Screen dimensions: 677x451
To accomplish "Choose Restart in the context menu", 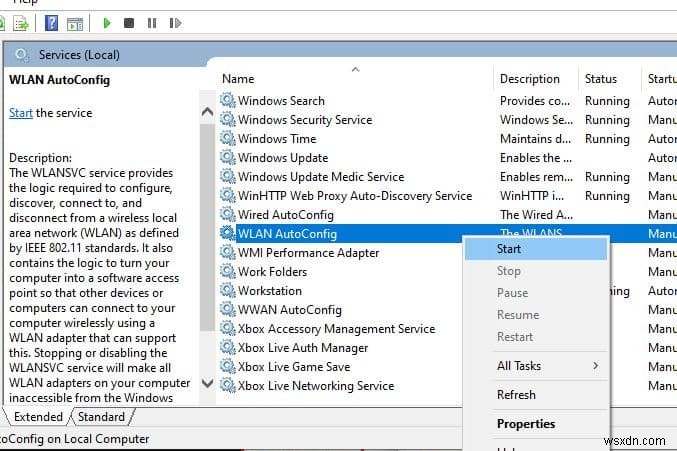I will click(536, 337).
